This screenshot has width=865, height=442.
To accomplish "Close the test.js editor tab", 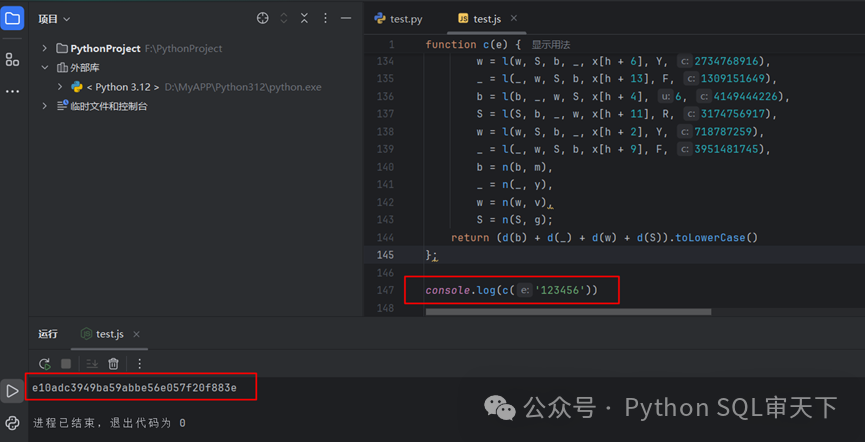I will (514, 19).
